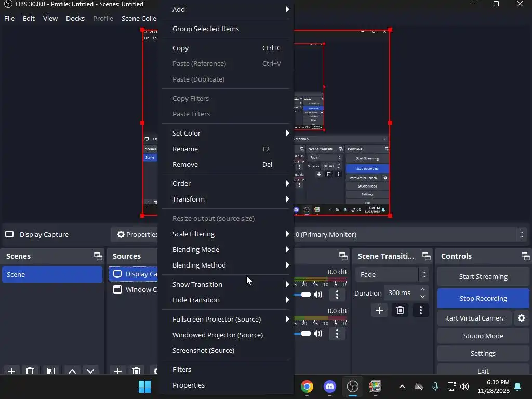The height and width of the screenshot is (399, 532).
Task: Remove selected source with trash icon
Action: pos(137,371)
